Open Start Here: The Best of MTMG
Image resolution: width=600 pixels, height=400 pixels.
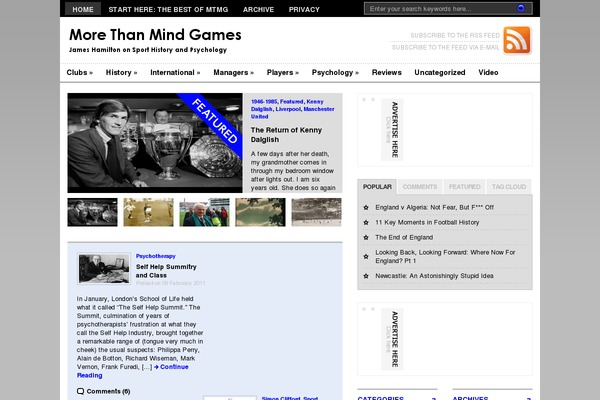(168, 9)
